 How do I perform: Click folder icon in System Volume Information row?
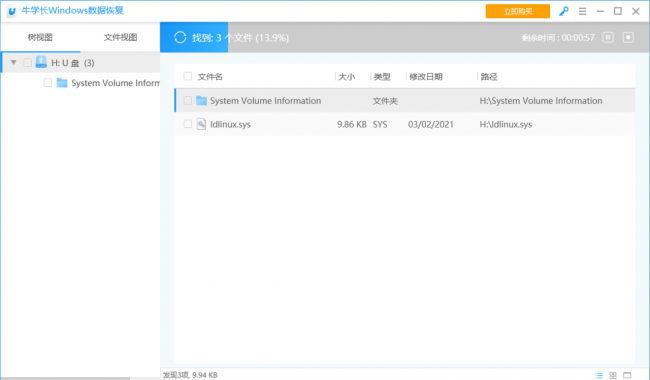tap(201, 100)
